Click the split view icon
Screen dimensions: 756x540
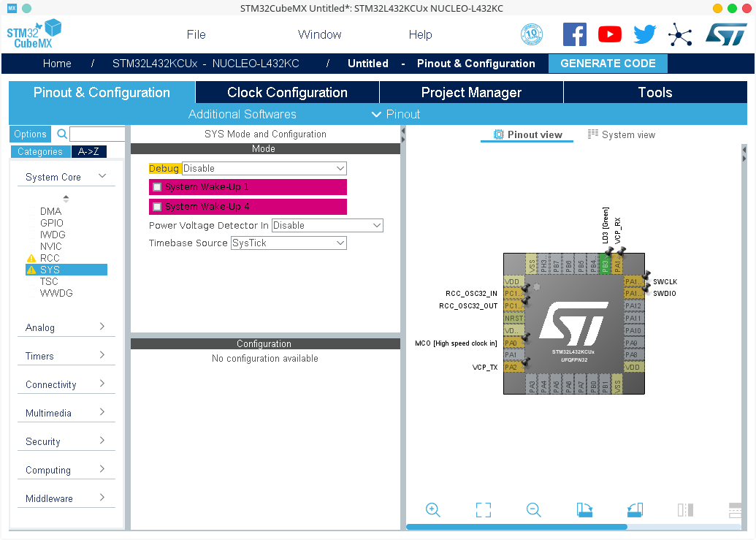click(x=685, y=509)
